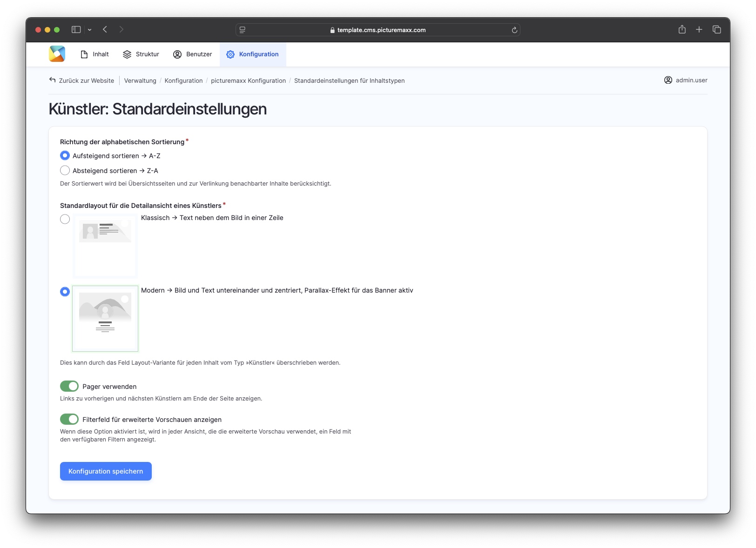Click the Inhalt page icon

tap(84, 54)
